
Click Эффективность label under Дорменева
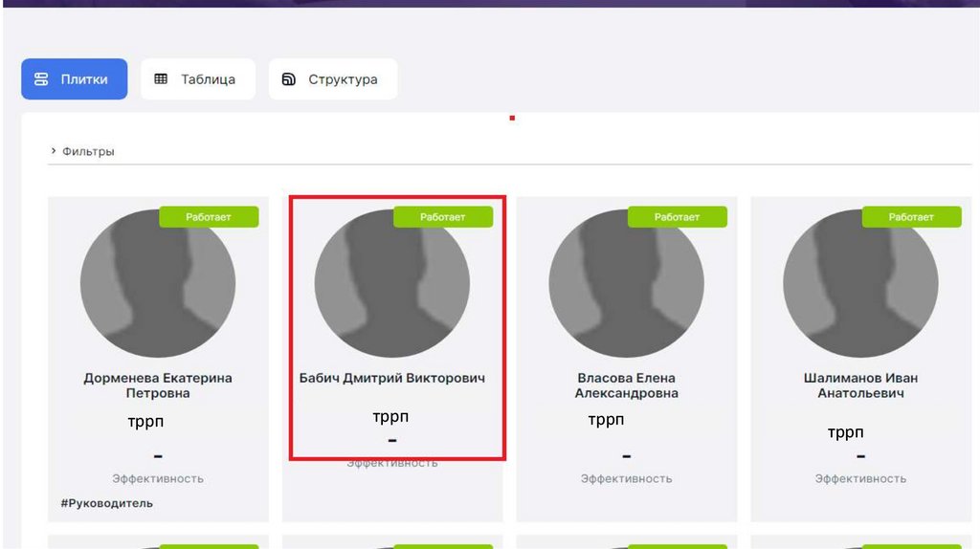158,478
